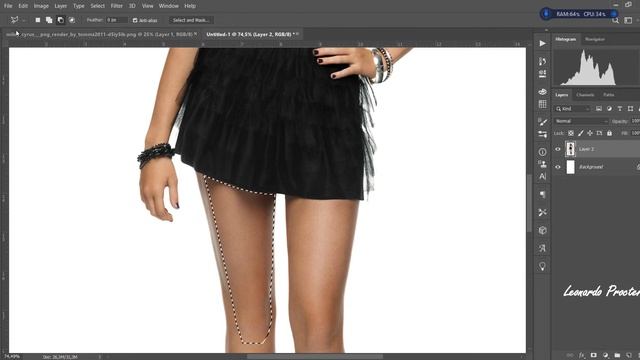The width and height of the screenshot is (640, 360).
Task: Open the layer filter Kind dropdown
Action: (x=573, y=109)
